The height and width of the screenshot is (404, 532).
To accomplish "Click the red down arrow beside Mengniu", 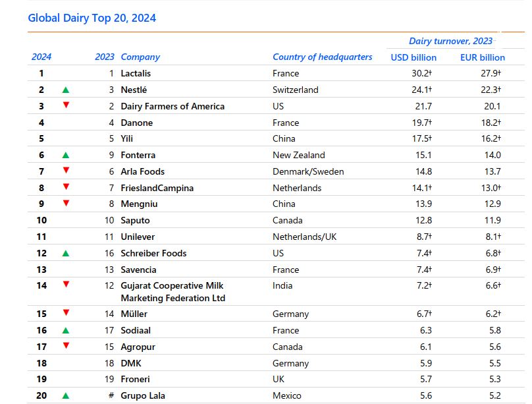I will click(x=65, y=204).
